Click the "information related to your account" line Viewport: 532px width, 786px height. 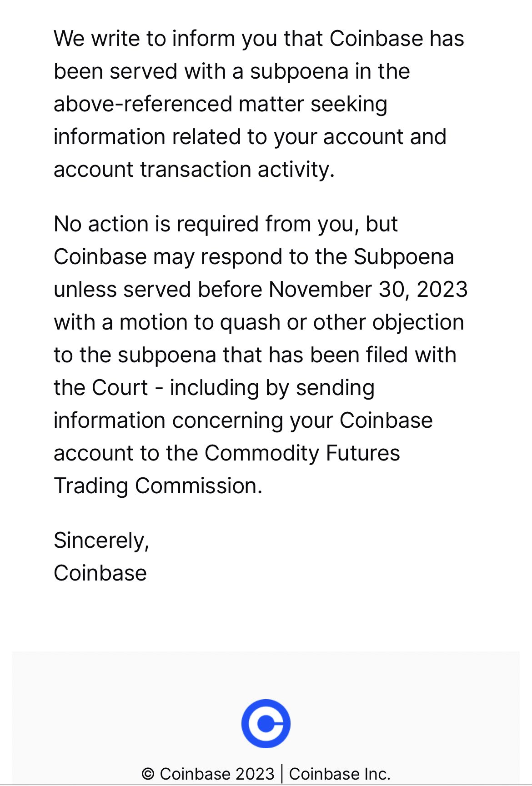tap(250, 137)
